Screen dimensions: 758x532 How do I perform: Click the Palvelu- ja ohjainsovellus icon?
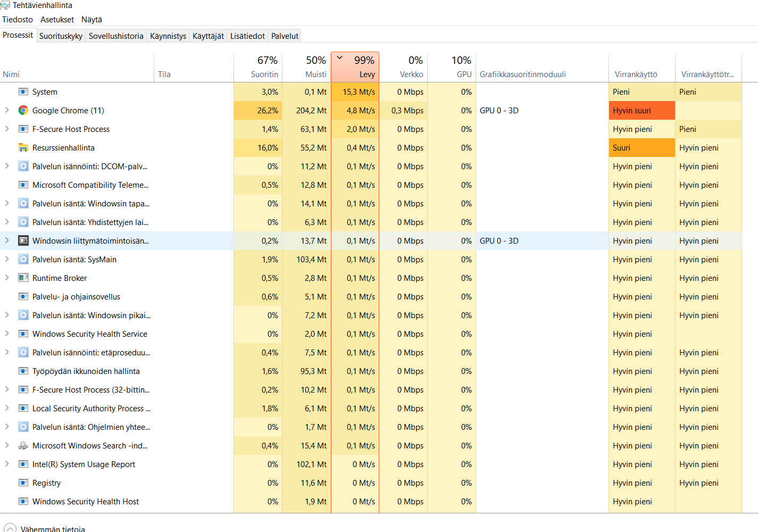(x=23, y=297)
